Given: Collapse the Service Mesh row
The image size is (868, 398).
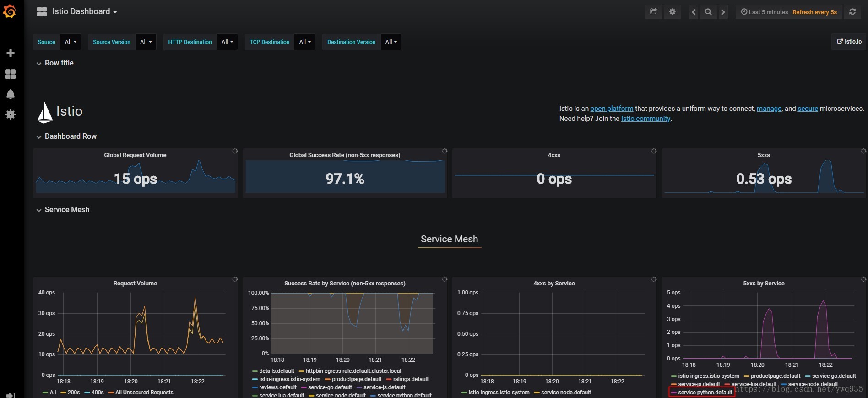Looking at the screenshot, I should [63, 210].
